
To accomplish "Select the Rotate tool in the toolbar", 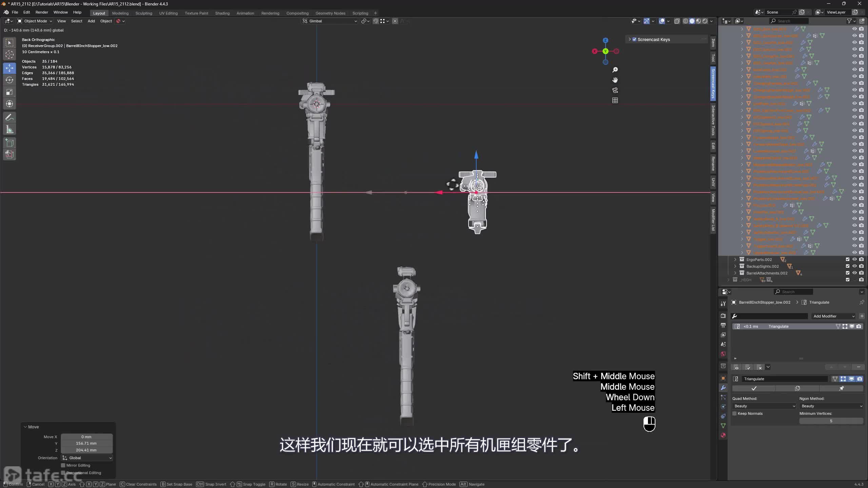I will coord(9,80).
